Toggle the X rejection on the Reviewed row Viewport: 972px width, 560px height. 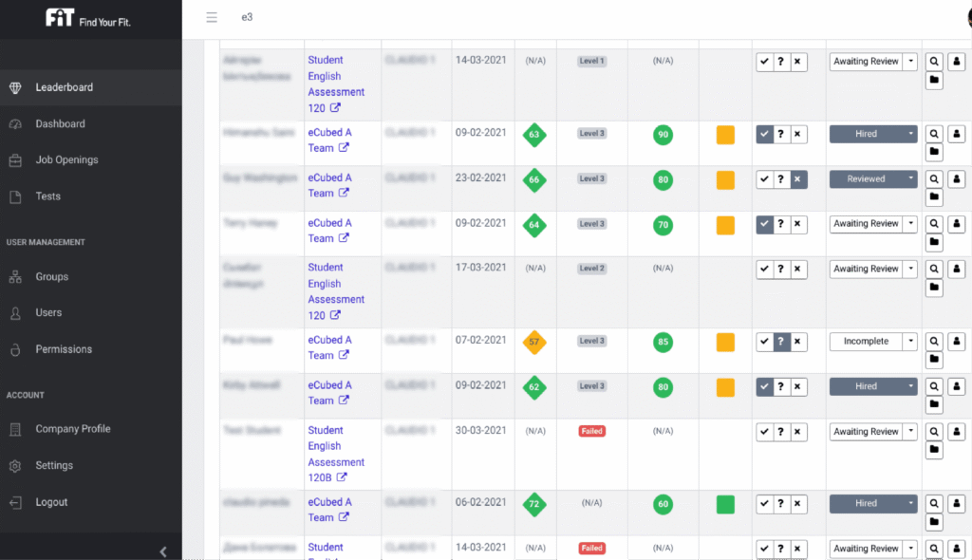[x=797, y=178]
